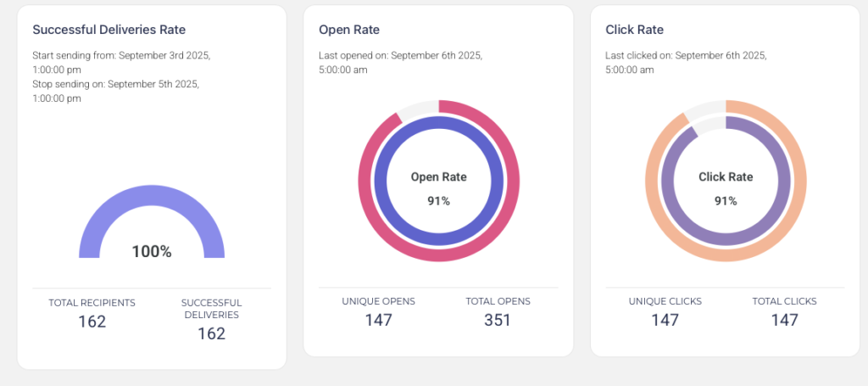Click the Total Recipients label

pos(92,302)
